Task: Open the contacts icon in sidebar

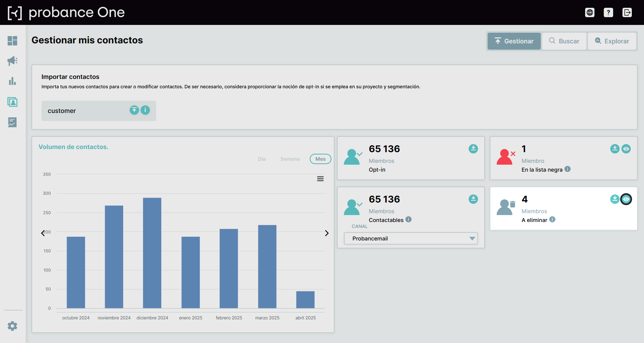Action: click(x=12, y=102)
